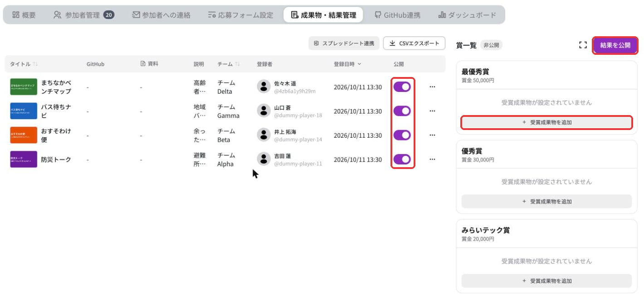644x299 pixels.
Task: Click チーム Beta cell
Action: 226,135
